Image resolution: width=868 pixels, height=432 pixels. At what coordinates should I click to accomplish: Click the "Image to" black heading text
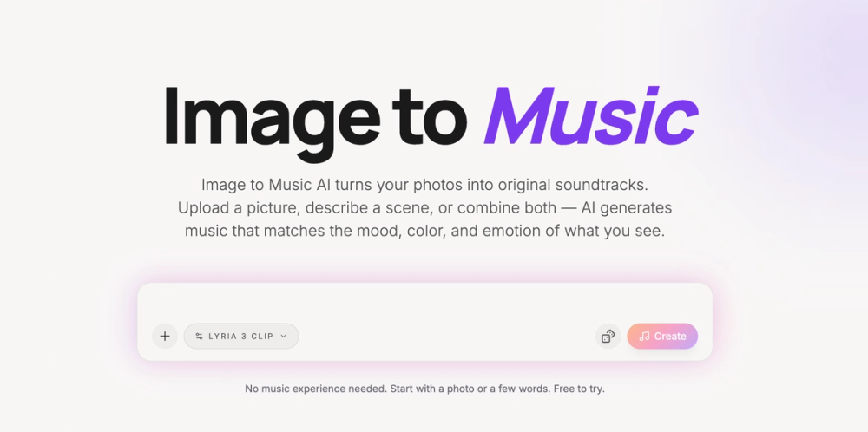pyautogui.click(x=316, y=121)
